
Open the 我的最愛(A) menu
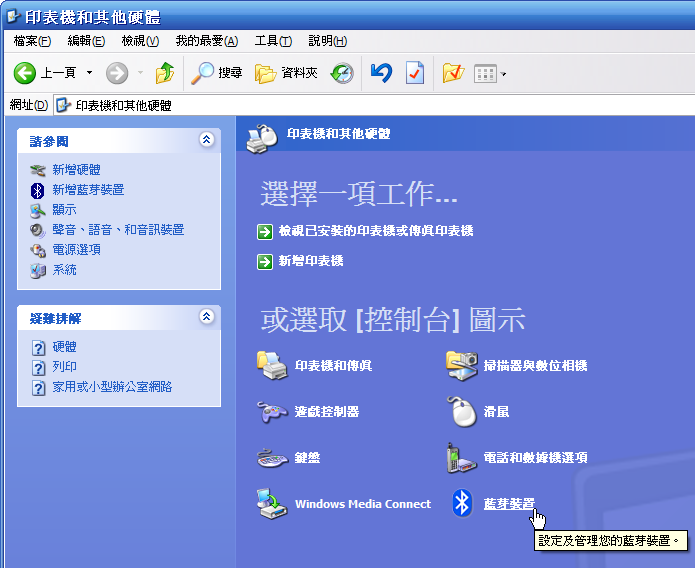point(207,41)
